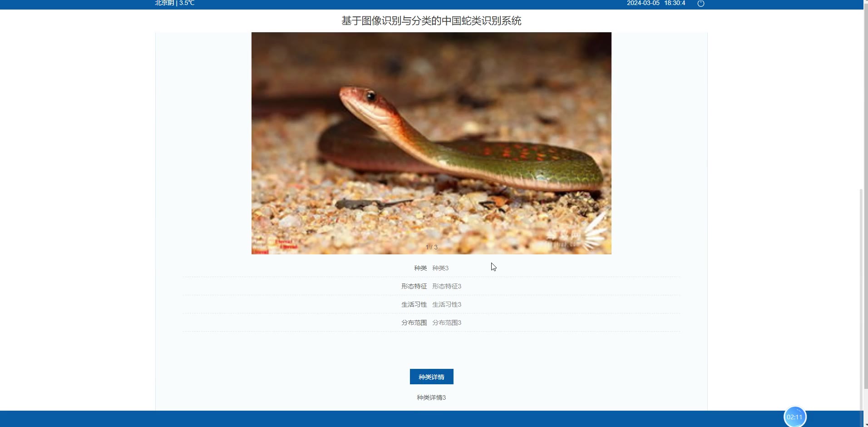Screen dimensions: 868x427
Task: Open the 种类详情 button
Action: tap(431, 377)
